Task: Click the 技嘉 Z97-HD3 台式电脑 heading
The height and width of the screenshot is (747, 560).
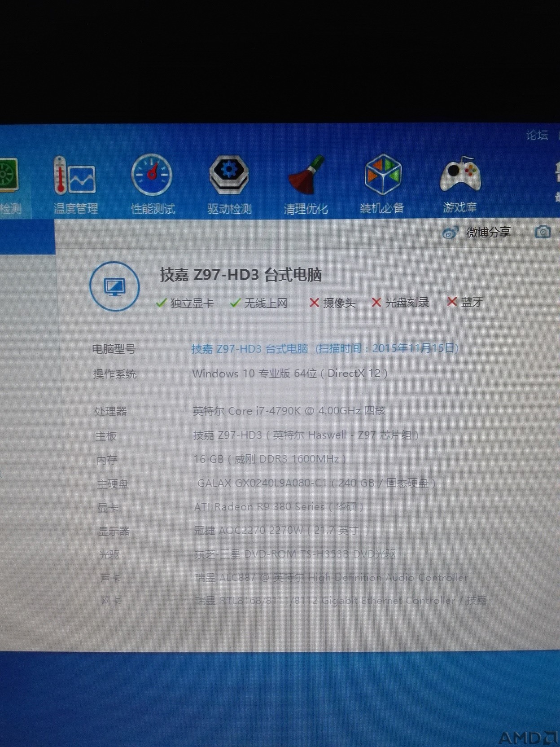Action: [x=241, y=274]
